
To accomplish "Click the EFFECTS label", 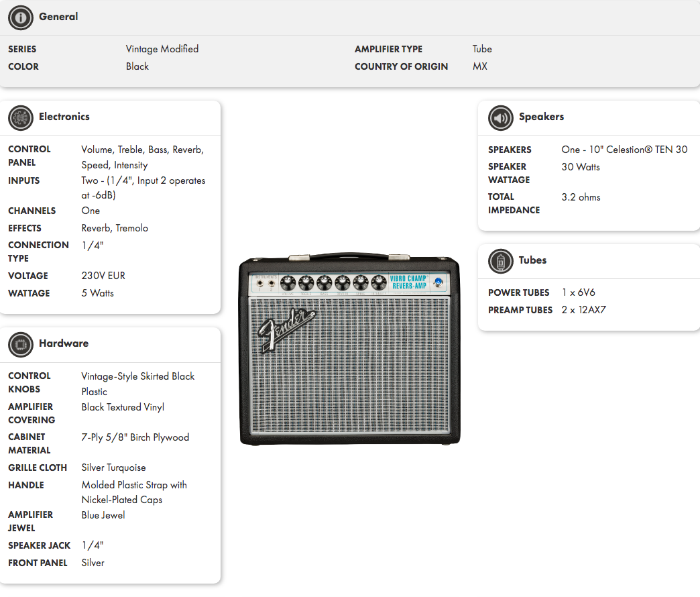I will [x=25, y=228].
